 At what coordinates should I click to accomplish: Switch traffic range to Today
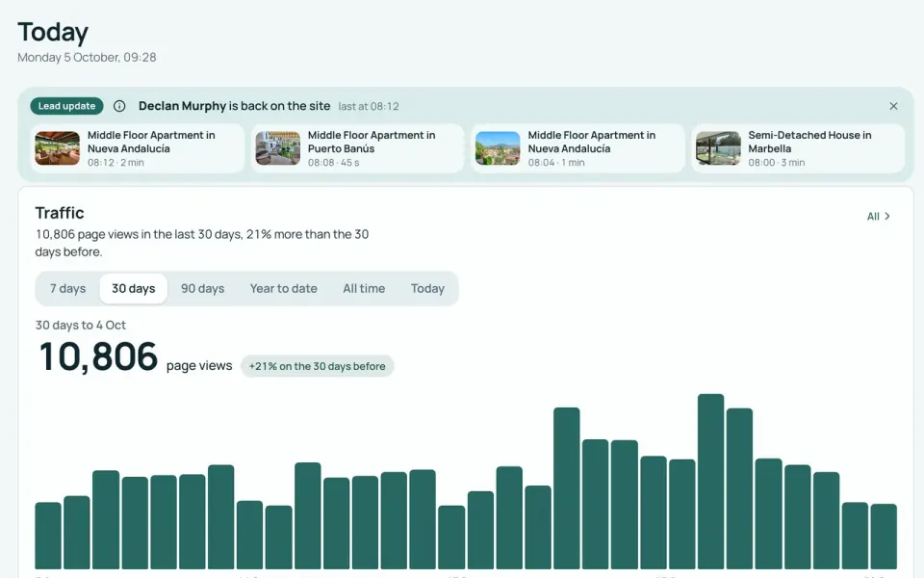click(x=427, y=288)
